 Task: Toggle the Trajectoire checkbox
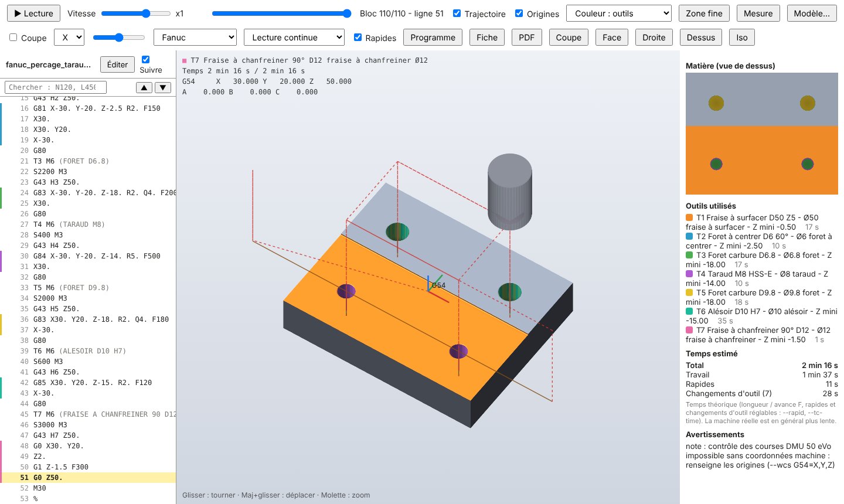point(457,13)
